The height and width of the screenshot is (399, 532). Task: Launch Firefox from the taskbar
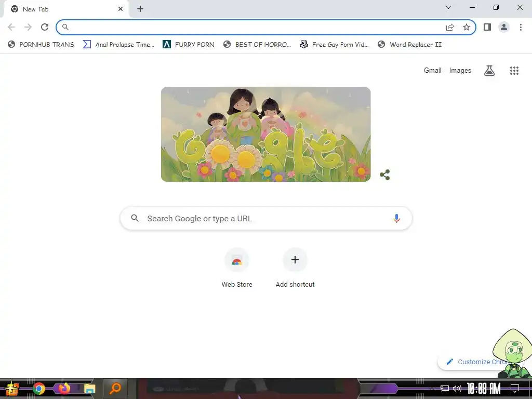(x=64, y=389)
